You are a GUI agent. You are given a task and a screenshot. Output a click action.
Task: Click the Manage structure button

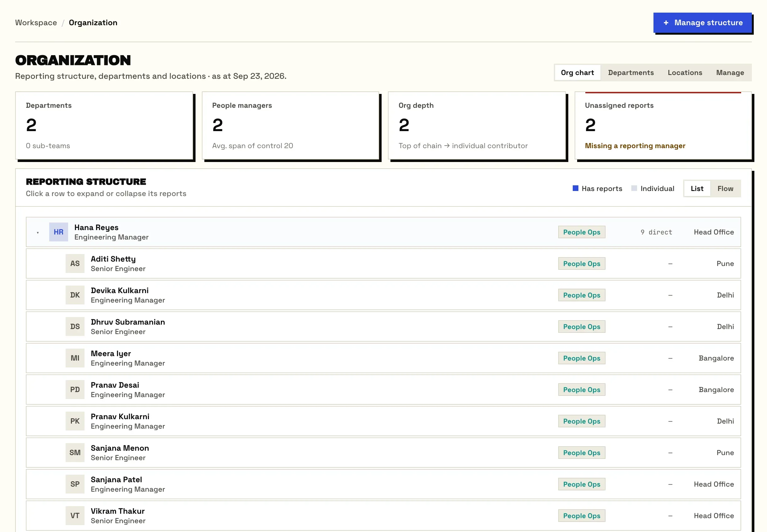702,23
